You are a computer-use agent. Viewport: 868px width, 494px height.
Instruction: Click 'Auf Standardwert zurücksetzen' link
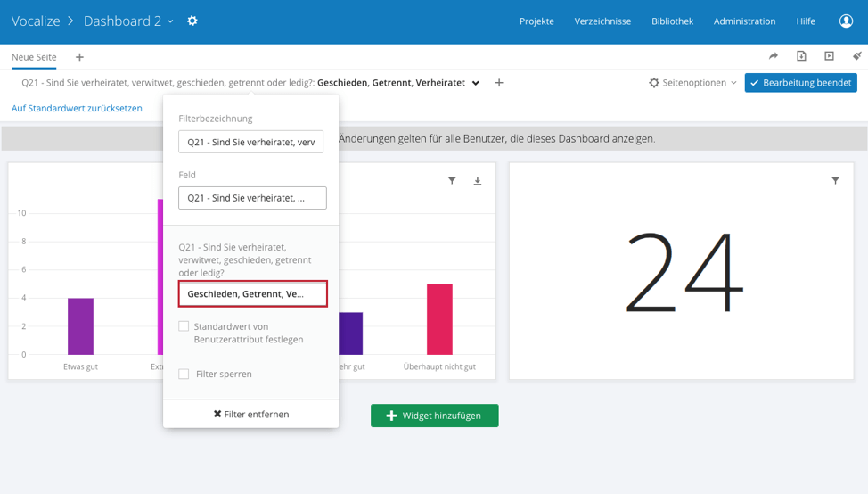coord(77,108)
